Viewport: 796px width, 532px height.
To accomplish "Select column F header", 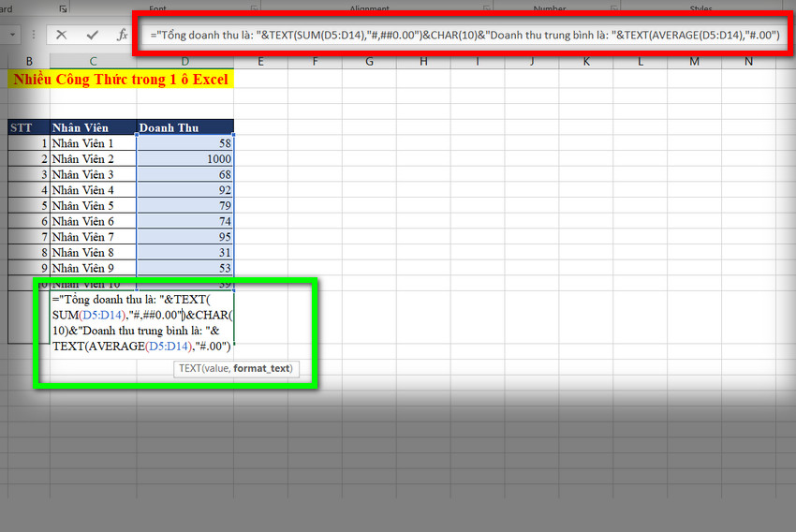I will coord(315,62).
